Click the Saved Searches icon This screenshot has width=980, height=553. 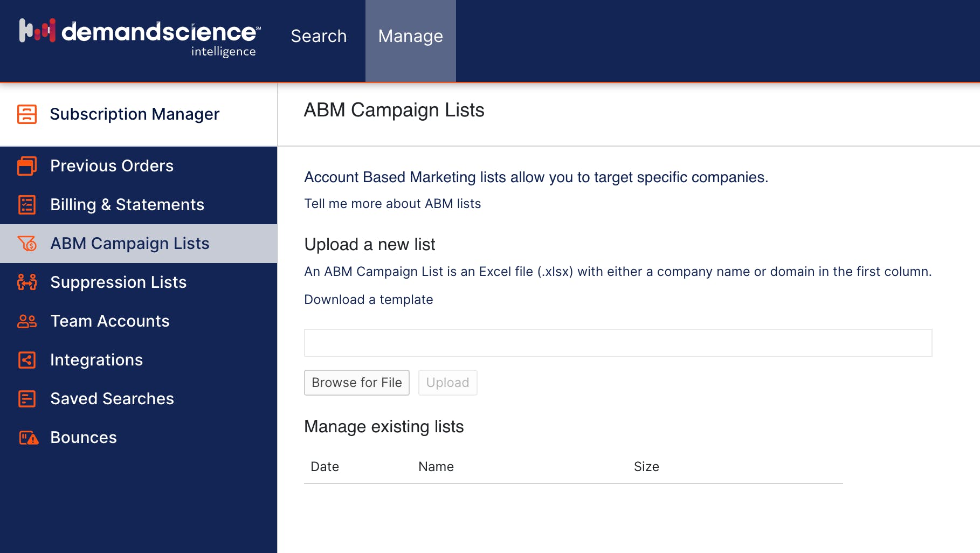point(27,399)
